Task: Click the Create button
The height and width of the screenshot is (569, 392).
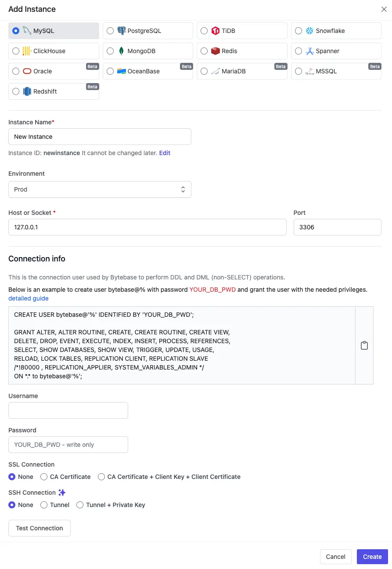Action: 372,557
